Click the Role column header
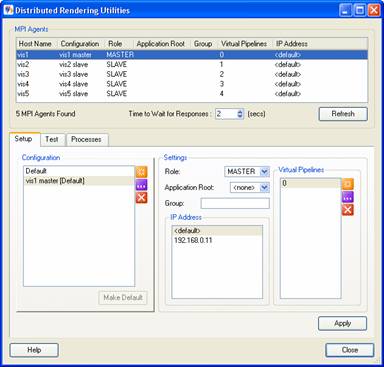 pos(119,44)
